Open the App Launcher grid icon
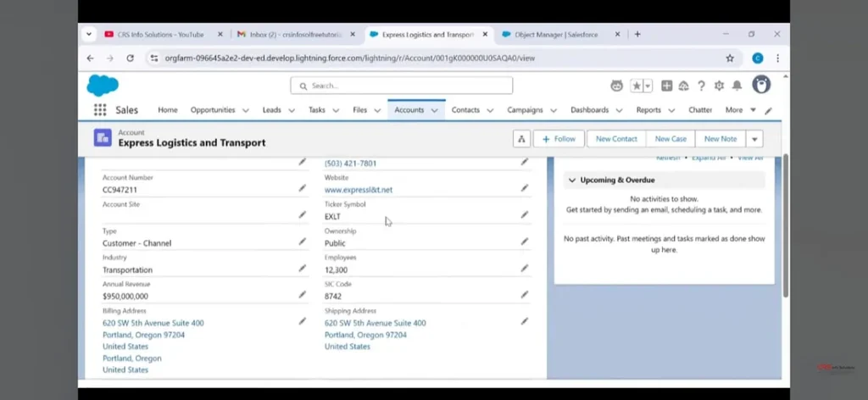 [x=100, y=110]
